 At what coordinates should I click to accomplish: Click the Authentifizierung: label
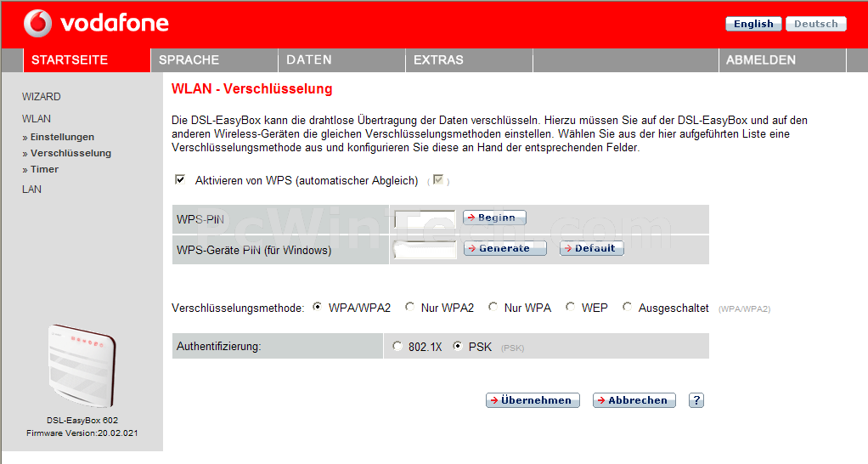pyautogui.click(x=218, y=347)
